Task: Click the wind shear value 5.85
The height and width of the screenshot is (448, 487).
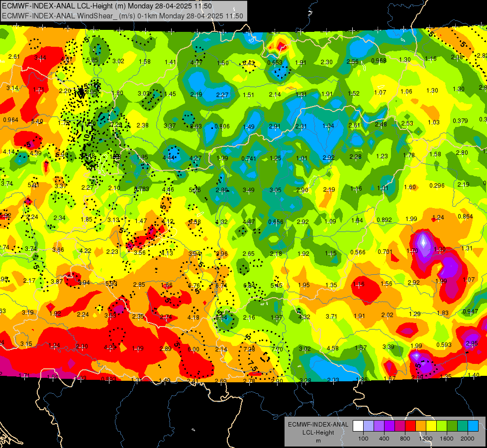Action: [x=92, y=60]
